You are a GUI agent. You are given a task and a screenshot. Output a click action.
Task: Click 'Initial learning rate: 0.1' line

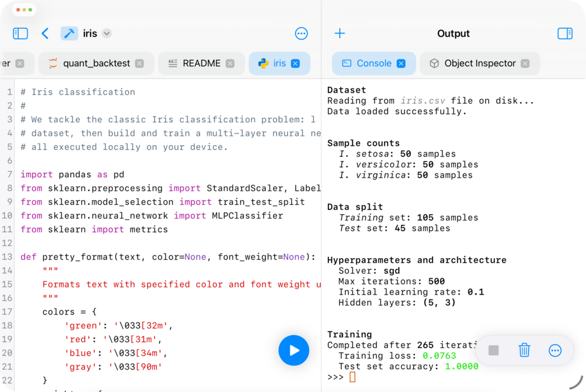point(411,292)
